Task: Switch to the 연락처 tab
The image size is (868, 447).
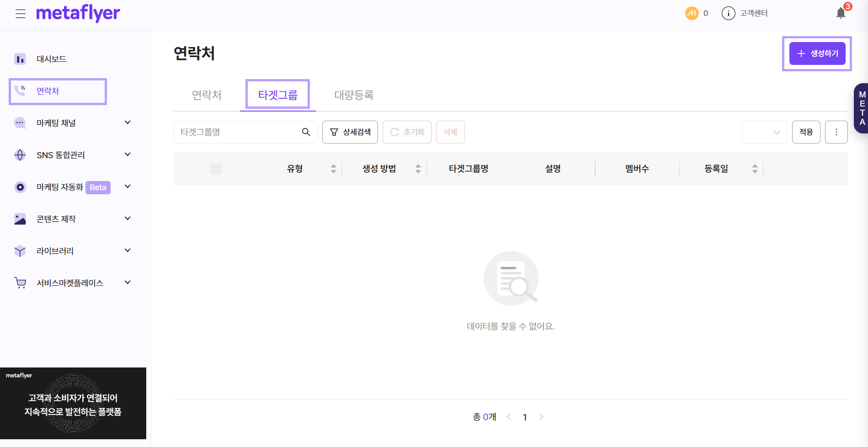Action: pyautogui.click(x=207, y=95)
